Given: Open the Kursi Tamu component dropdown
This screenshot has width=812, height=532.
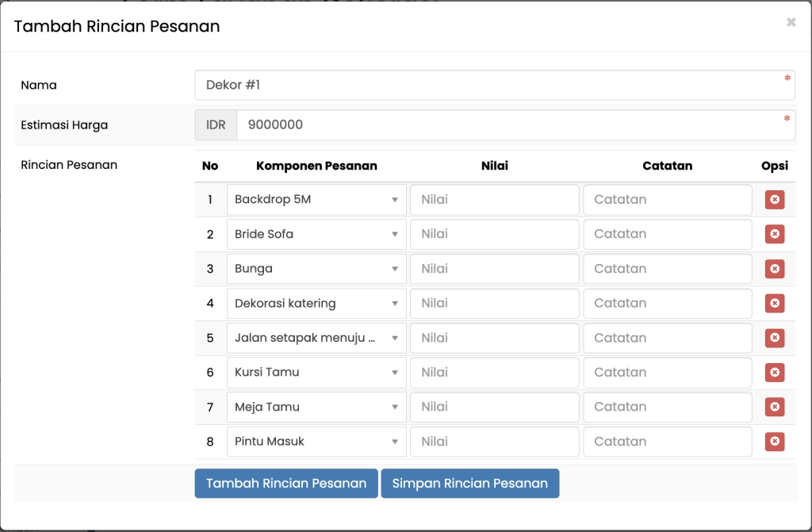Looking at the screenshot, I should (316, 373).
